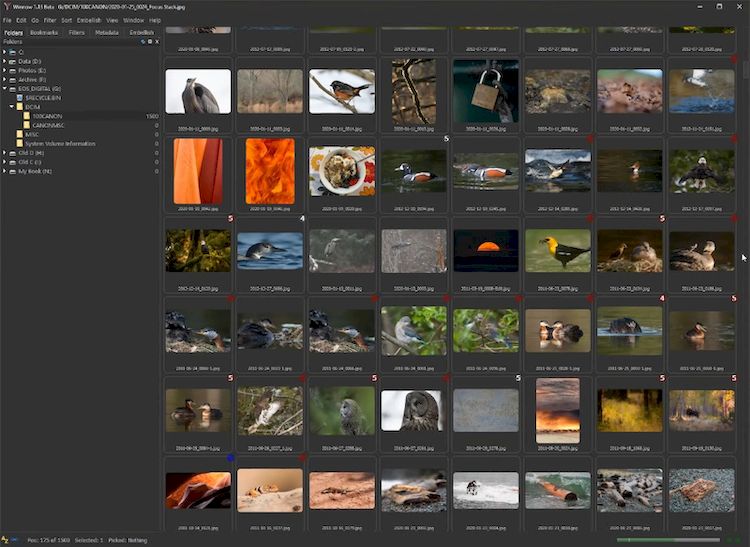Switch to the Bookmarks tab

pyautogui.click(x=44, y=33)
